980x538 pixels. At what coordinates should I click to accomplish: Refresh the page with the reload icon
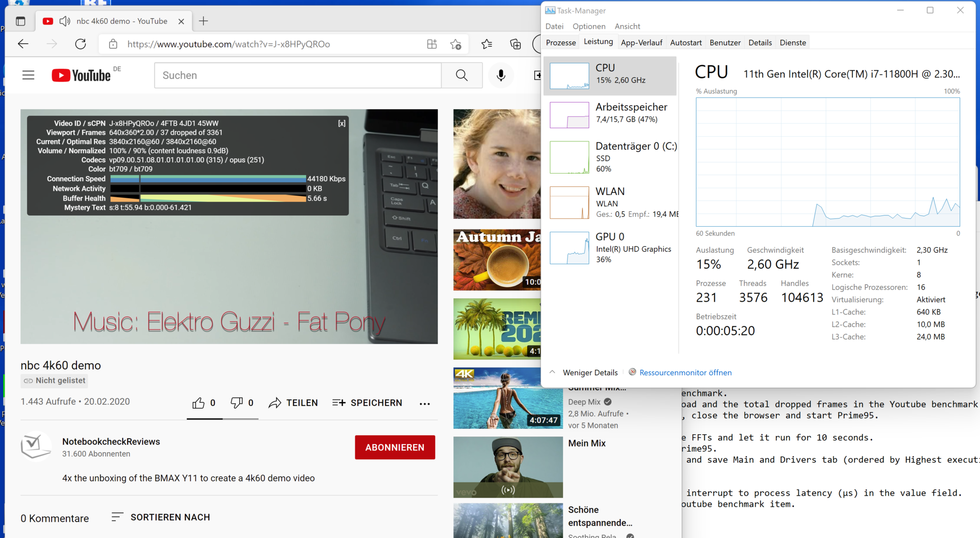coord(81,44)
